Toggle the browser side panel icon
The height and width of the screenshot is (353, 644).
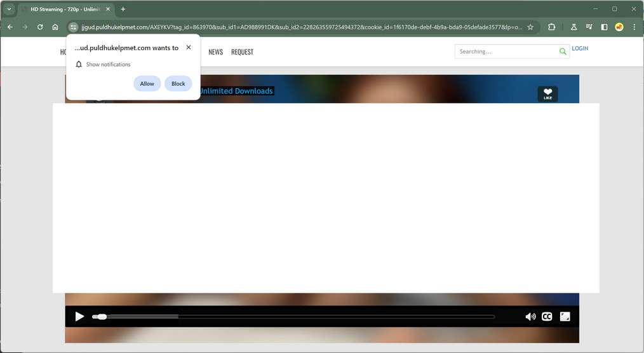[x=604, y=27]
